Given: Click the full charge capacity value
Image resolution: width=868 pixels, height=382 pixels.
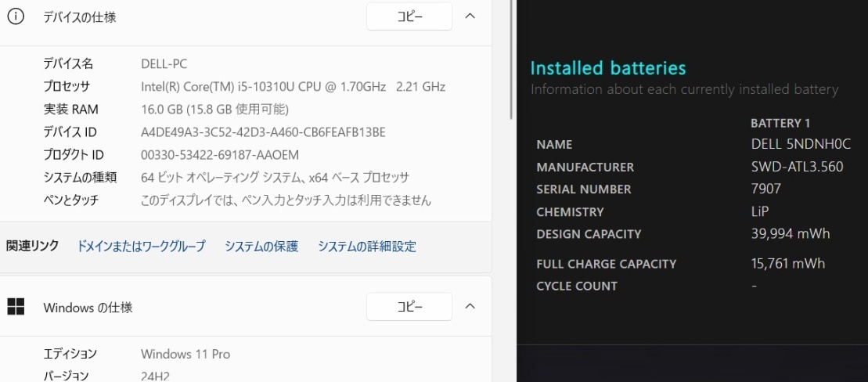Looking at the screenshot, I should coord(787,264).
